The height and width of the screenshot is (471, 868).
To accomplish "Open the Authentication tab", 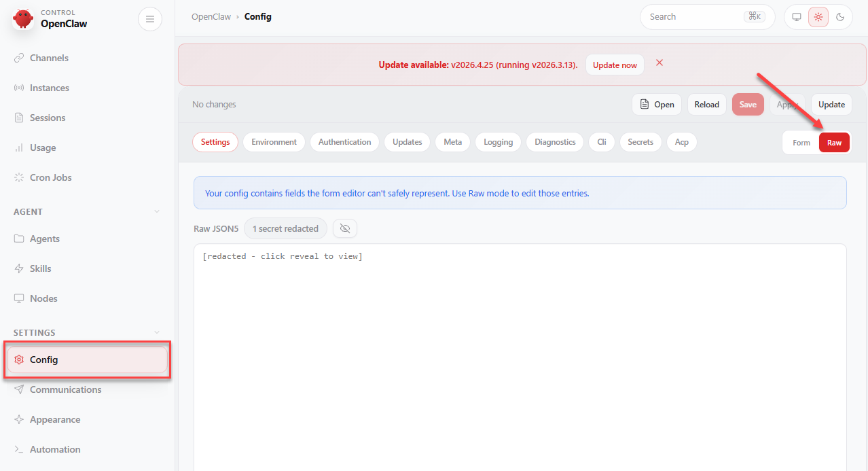I will coord(345,142).
